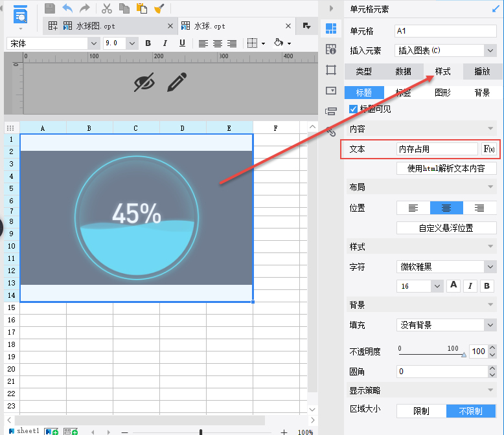The height and width of the screenshot is (435, 504).
Task: Toggle bold in font toolbar
Action: coord(148,43)
